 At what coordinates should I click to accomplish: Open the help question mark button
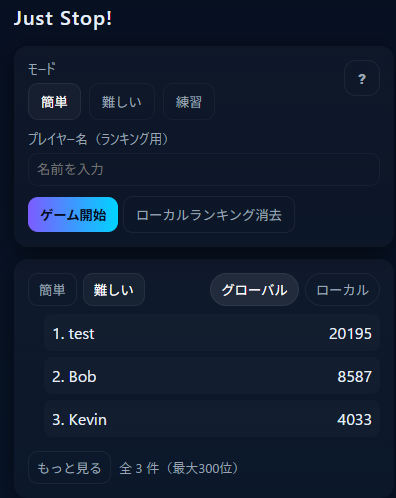pos(362,78)
